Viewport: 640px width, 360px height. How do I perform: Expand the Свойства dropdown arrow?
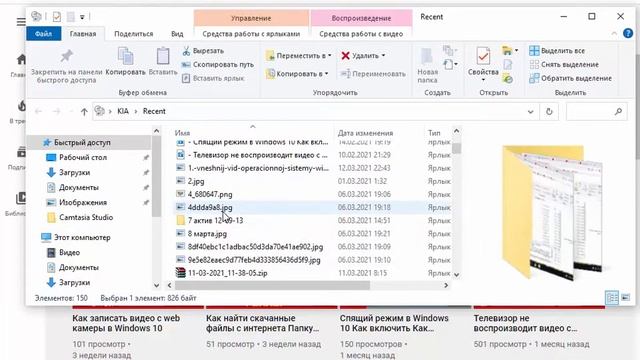[483, 80]
